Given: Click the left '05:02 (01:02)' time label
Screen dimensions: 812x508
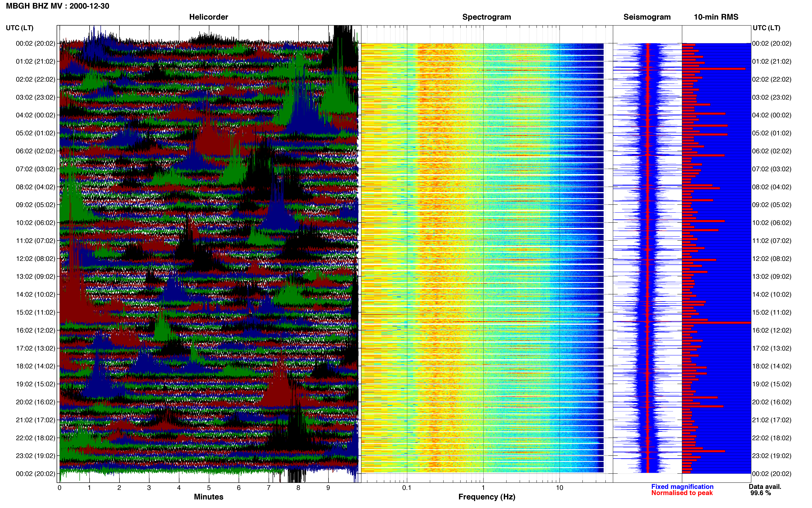Looking at the screenshot, I should (36, 133).
